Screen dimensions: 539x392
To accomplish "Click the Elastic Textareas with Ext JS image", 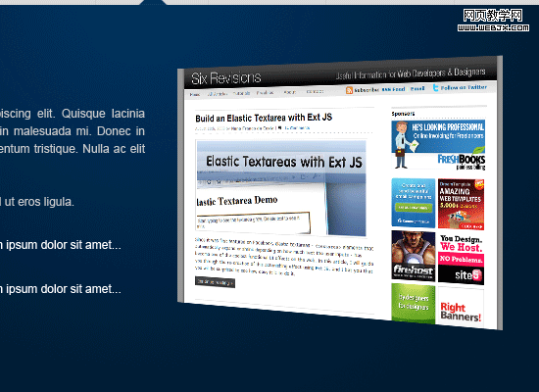I will pos(281,188).
